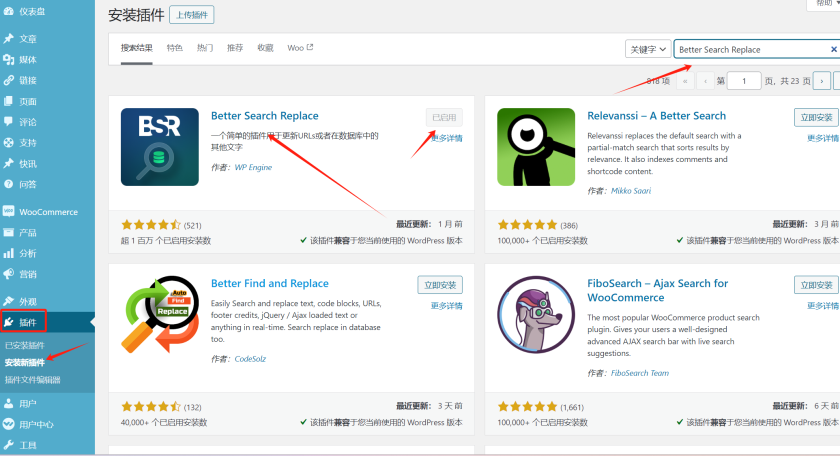This screenshot has width=840, height=456.
Task: Open the Relevanssi – A Better Search title link
Action: (x=656, y=116)
